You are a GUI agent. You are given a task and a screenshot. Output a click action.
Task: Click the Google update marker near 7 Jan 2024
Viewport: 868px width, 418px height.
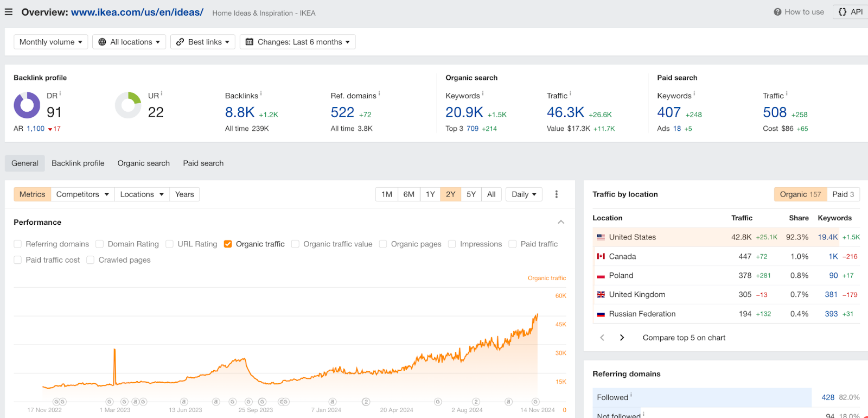click(x=333, y=402)
